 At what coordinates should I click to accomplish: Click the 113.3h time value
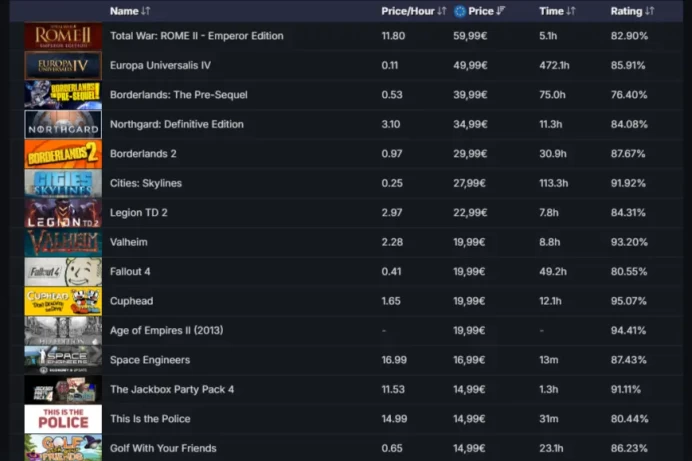click(553, 184)
